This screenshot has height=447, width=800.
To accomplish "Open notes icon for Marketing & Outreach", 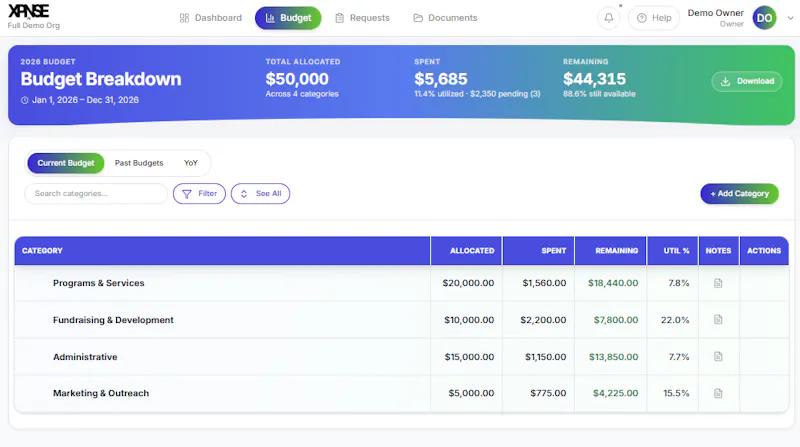I will [718, 393].
